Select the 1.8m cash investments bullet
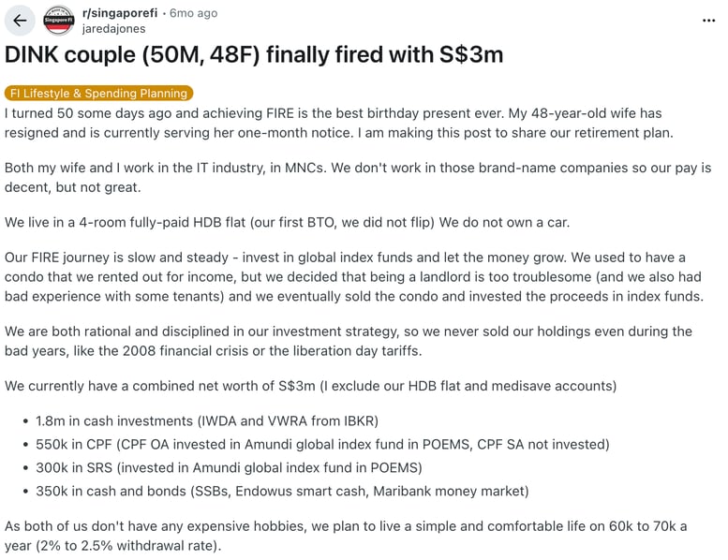Image resolution: width=728 pixels, height=560 pixels. coord(206,420)
